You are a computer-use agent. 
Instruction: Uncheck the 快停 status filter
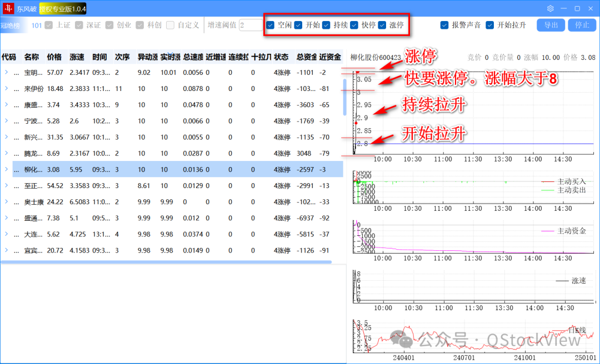pyautogui.click(x=354, y=25)
